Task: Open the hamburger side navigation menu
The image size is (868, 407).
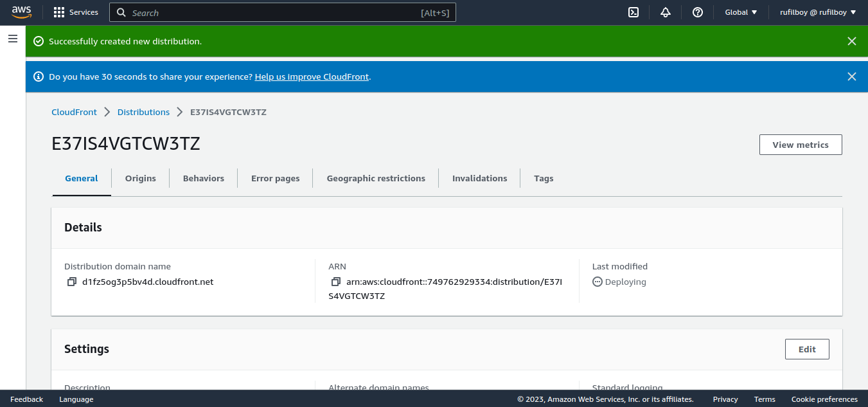Action: click(x=12, y=39)
